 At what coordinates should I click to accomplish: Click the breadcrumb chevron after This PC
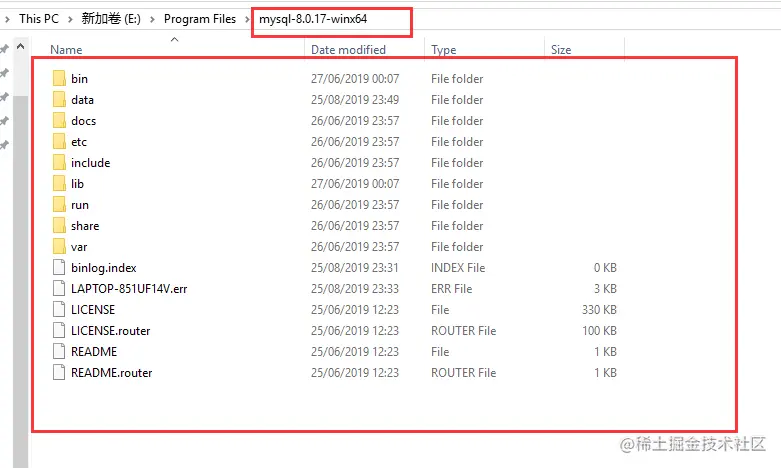click(70, 19)
